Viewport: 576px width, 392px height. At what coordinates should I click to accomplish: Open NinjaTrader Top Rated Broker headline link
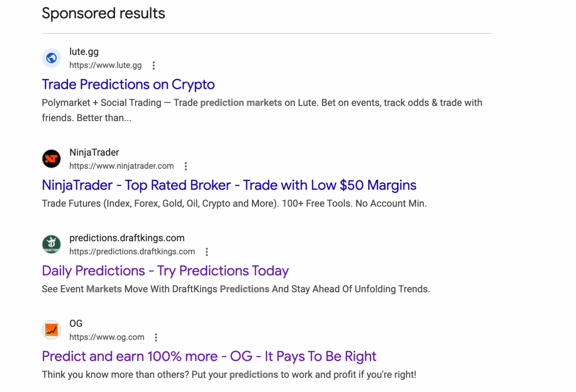[229, 185]
